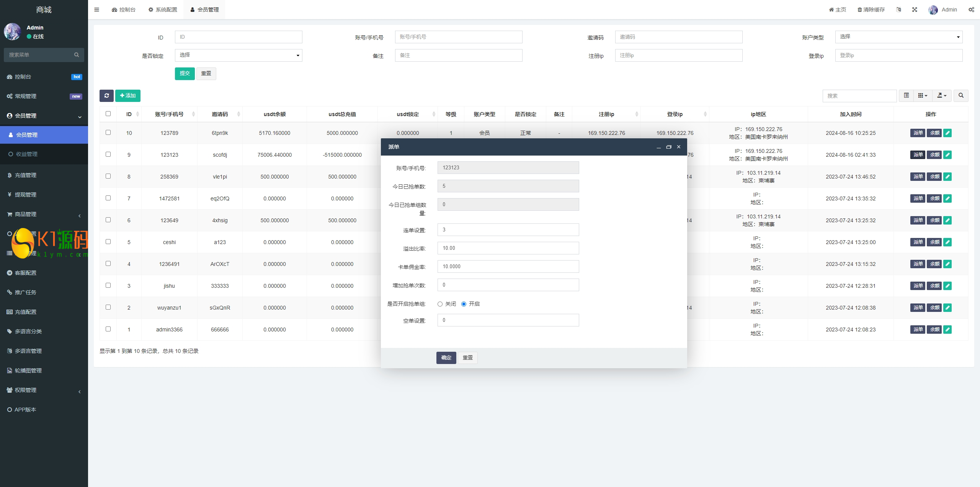The width and height of the screenshot is (980, 487).
Task: Click the magnifier search icon beside table toolbar
Action: tap(961, 96)
